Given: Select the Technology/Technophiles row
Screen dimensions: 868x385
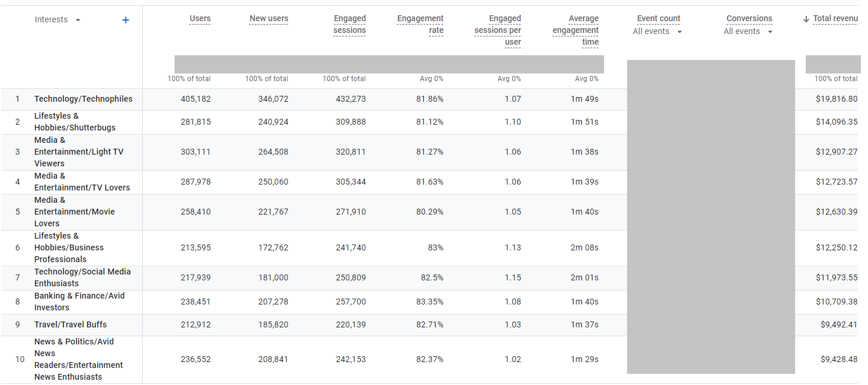Looking at the screenshot, I should [84, 99].
